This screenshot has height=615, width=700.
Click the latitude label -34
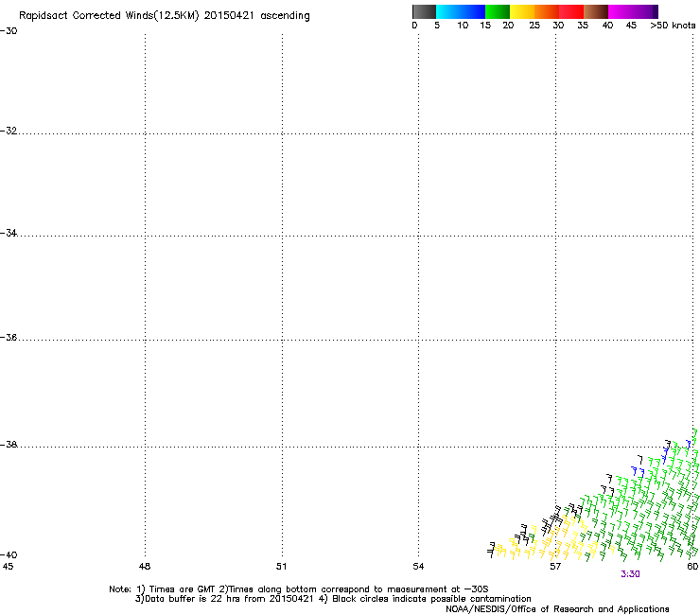(9, 233)
